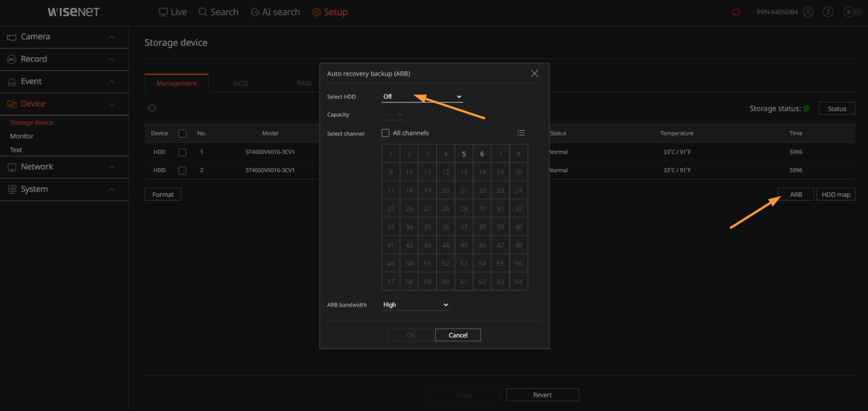Switch to the RAID tab

click(304, 83)
